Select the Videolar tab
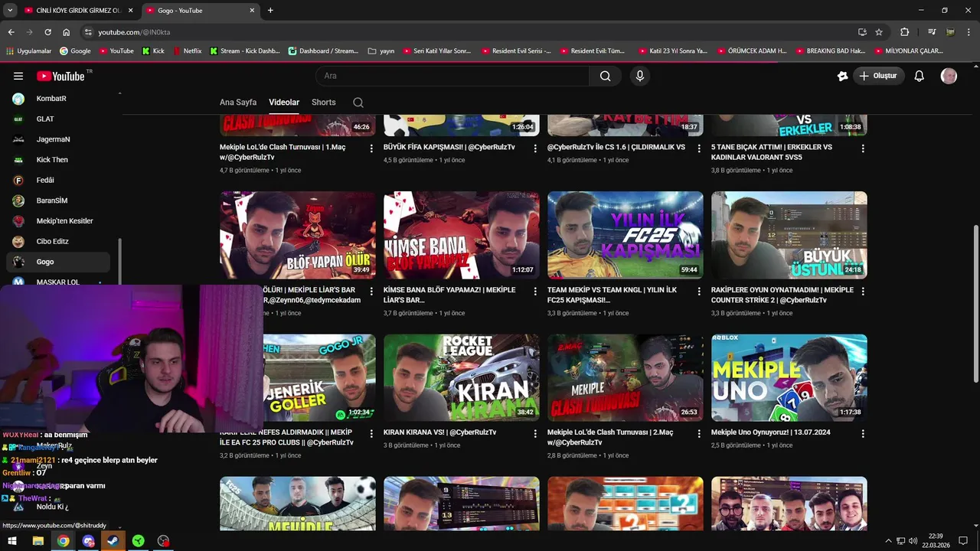Screen dimensions: 980x551 (x=284, y=103)
